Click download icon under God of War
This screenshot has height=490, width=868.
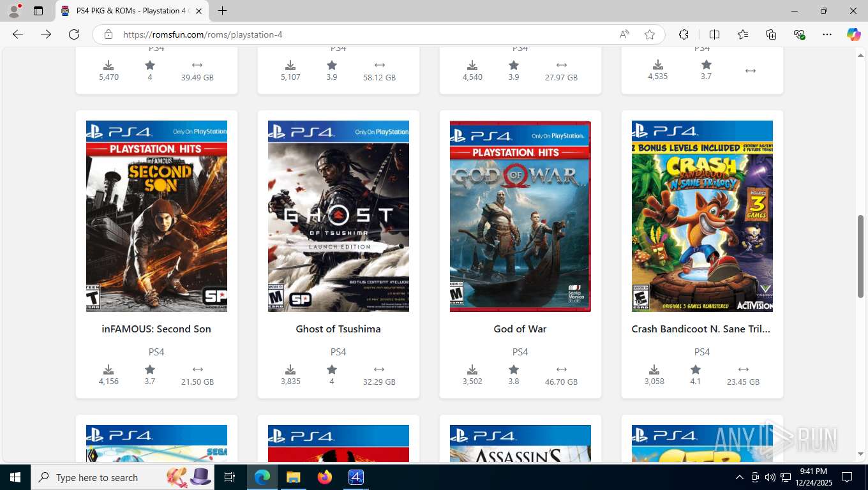(x=472, y=370)
